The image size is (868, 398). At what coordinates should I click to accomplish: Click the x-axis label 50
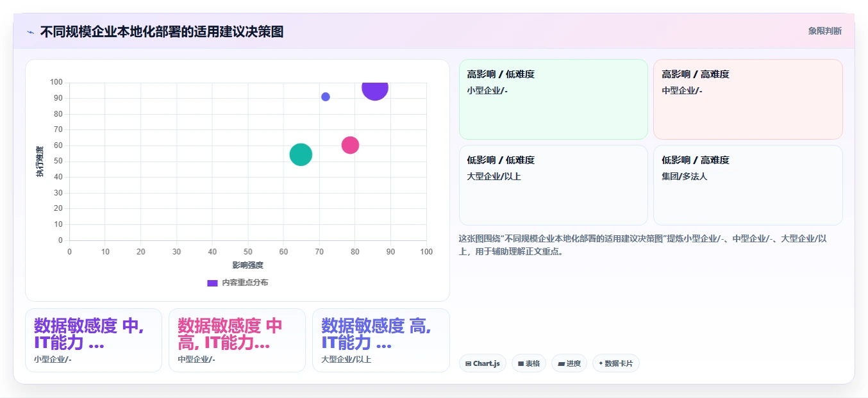(247, 252)
